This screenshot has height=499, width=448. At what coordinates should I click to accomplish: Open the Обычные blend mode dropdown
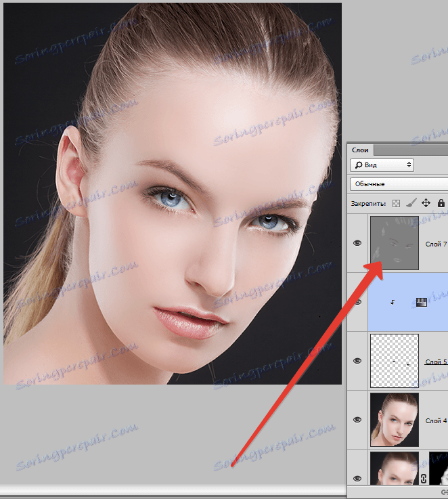tap(399, 184)
